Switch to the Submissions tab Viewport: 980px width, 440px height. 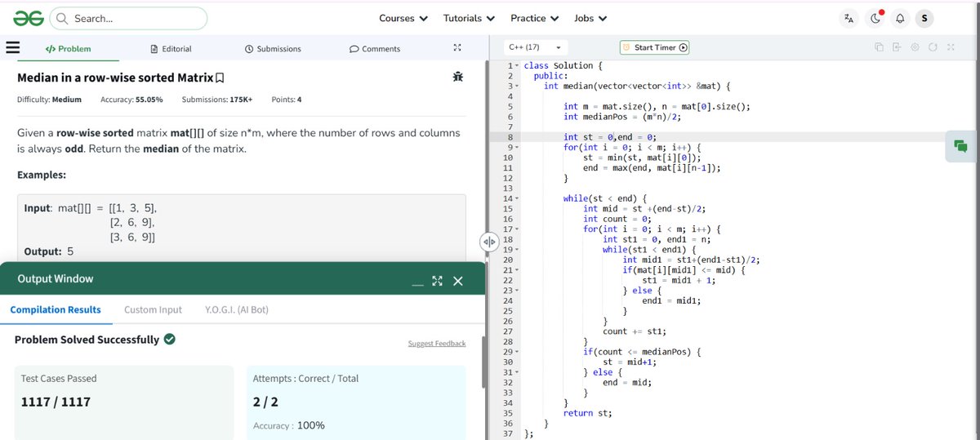pyautogui.click(x=273, y=49)
